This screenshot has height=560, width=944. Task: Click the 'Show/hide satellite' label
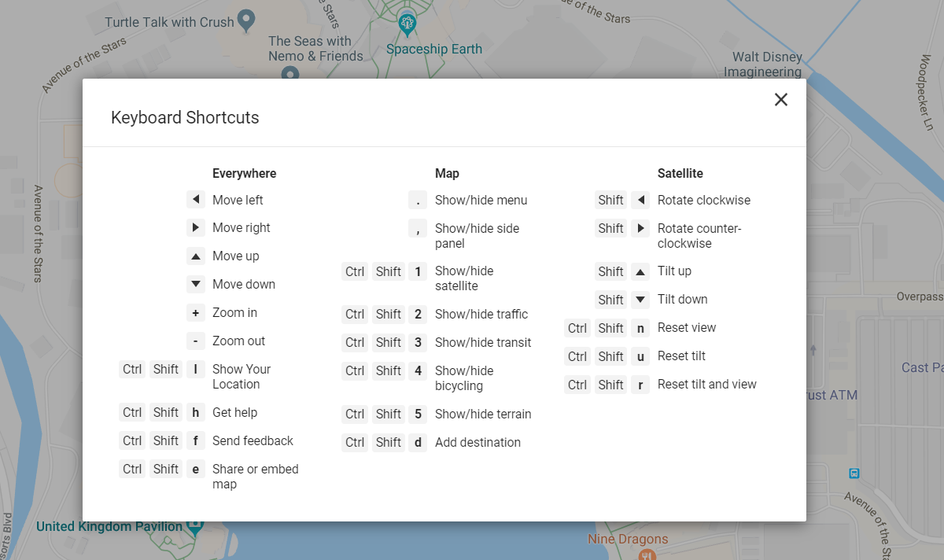coord(464,278)
